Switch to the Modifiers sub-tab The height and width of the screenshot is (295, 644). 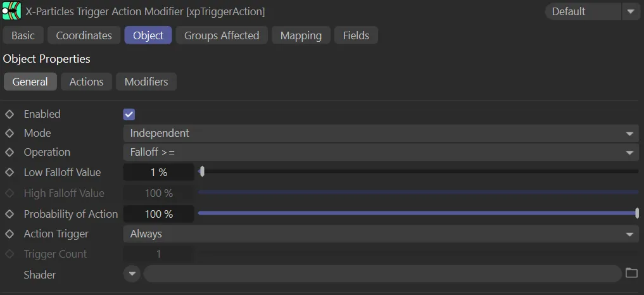pos(146,82)
